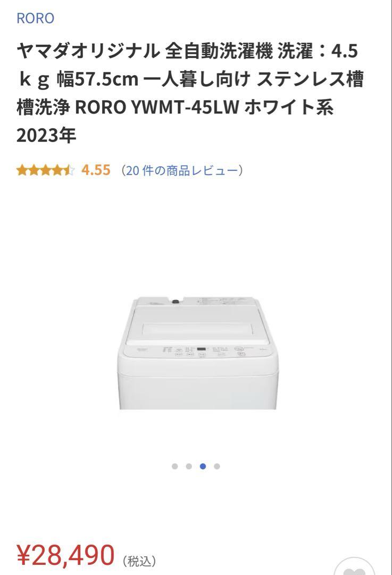Open the RORO brand link
The width and height of the screenshot is (392, 575).
tap(36, 18)
